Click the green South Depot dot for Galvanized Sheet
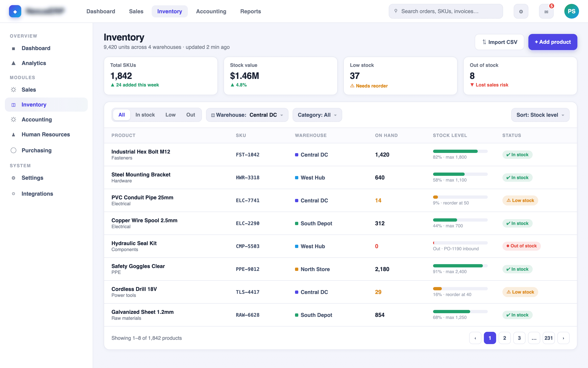This screenshot has height=368, width=588. pos(296,315)
